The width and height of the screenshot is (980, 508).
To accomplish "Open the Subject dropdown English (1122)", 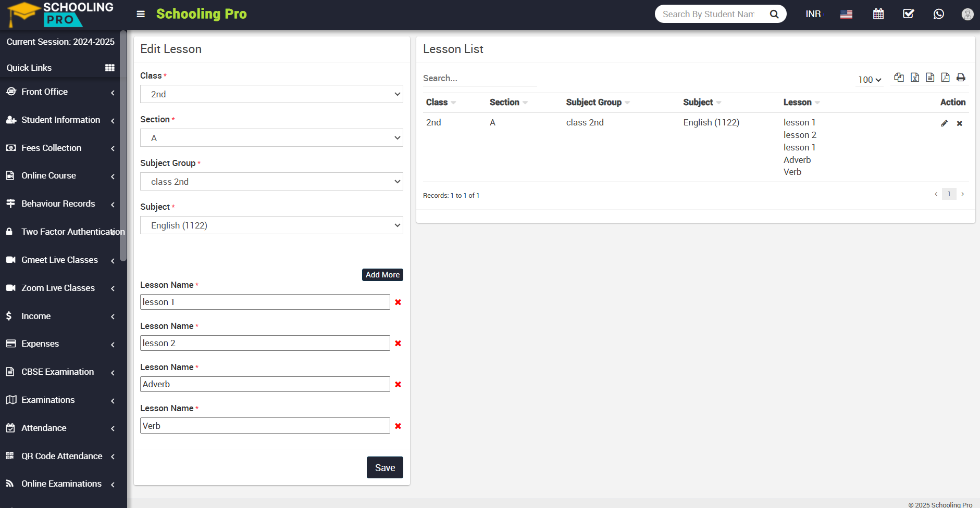I will click(271, 225).
